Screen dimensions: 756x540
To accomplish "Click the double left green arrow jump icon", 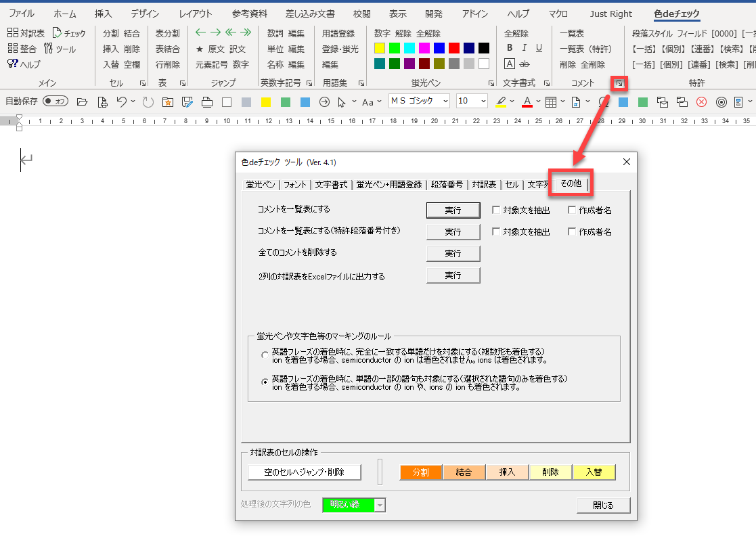I will coord(230,32).
